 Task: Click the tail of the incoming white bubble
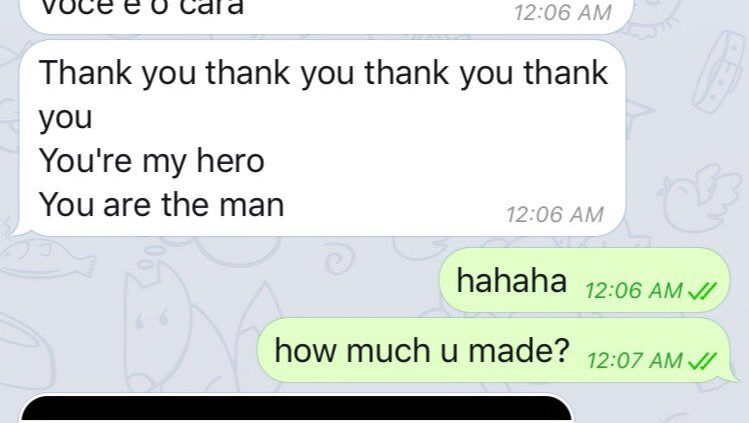click(x=18, y=230)
